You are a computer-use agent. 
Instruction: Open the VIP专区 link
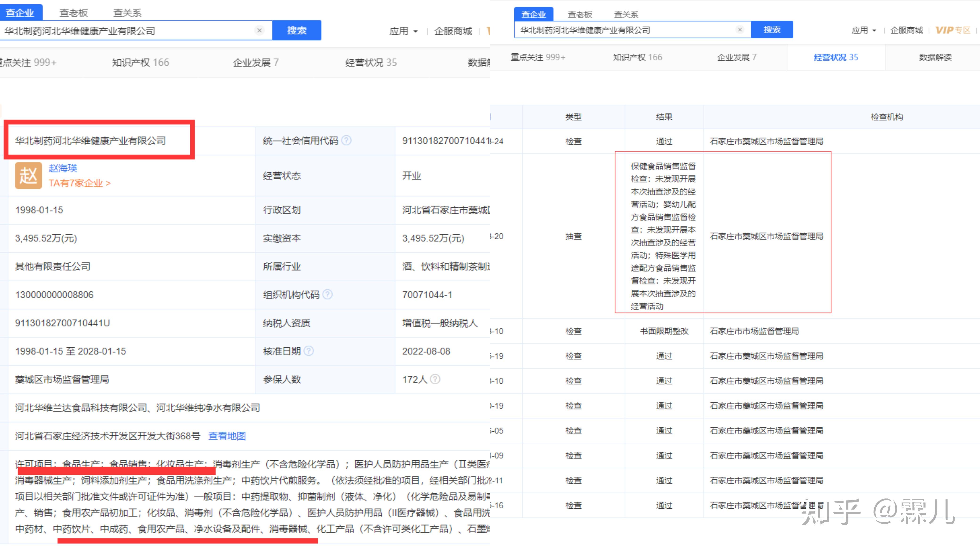pos(953,30)
